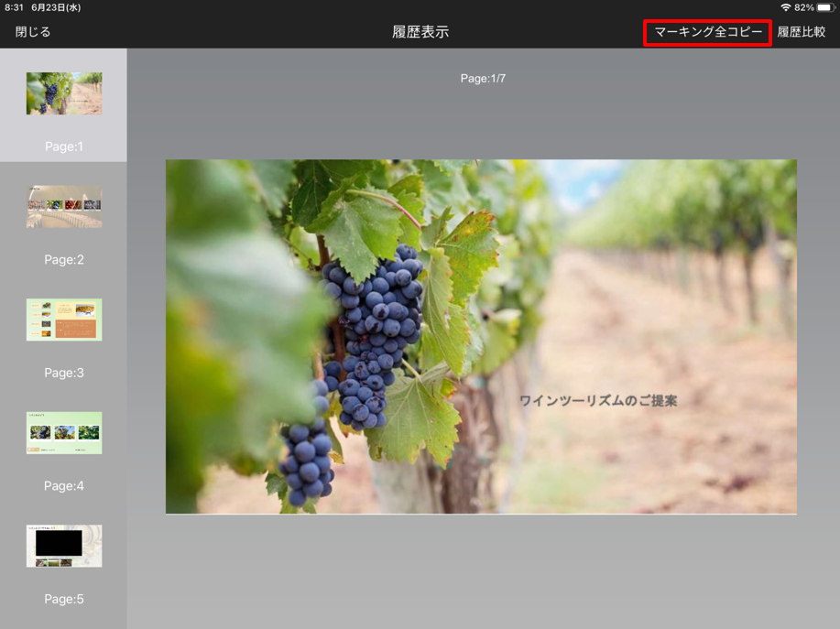Tap the Wi-Fi status icon

[x=785, y=7]
